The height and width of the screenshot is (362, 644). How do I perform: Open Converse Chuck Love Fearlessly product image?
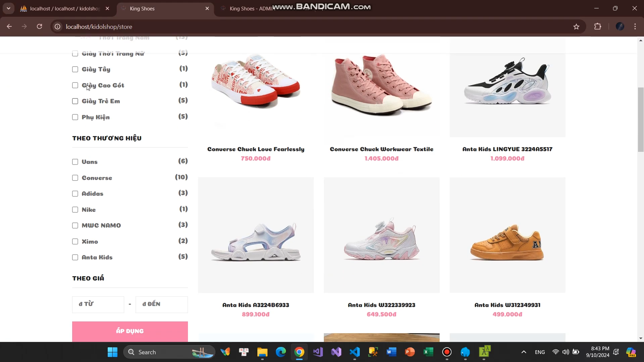pyautogui.click(x=256, y=87)
